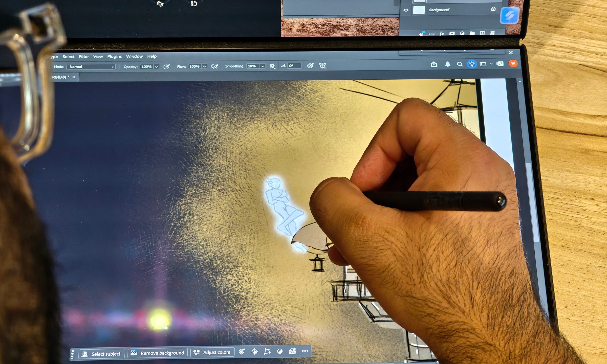Click the Background layer lock icon
Image resolution: width=607 pixels, height=364 pixels.
[x=493, y=9]
